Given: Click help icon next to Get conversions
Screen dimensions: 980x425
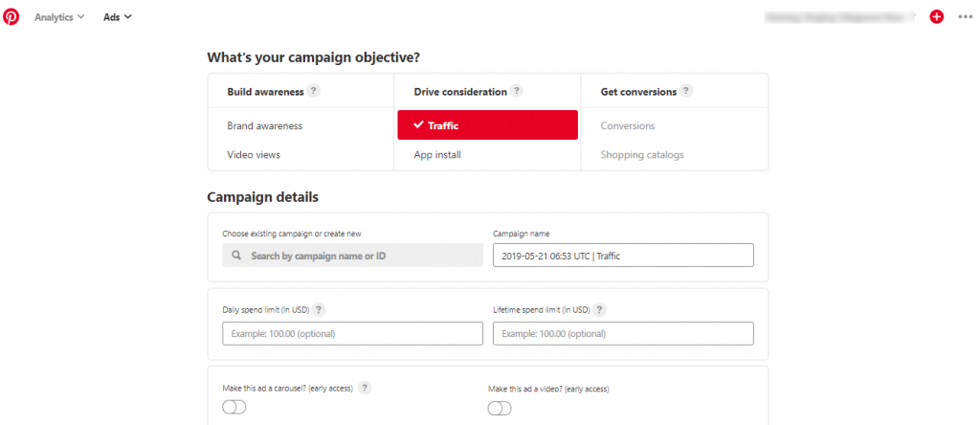Looking at the screenshot, I should click(686, 91).
